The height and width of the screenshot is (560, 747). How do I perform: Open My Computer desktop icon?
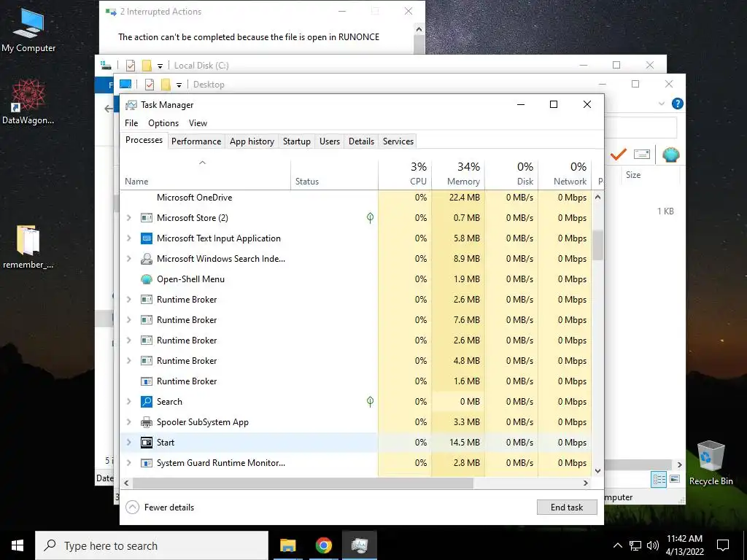click(x=28, y=31)
